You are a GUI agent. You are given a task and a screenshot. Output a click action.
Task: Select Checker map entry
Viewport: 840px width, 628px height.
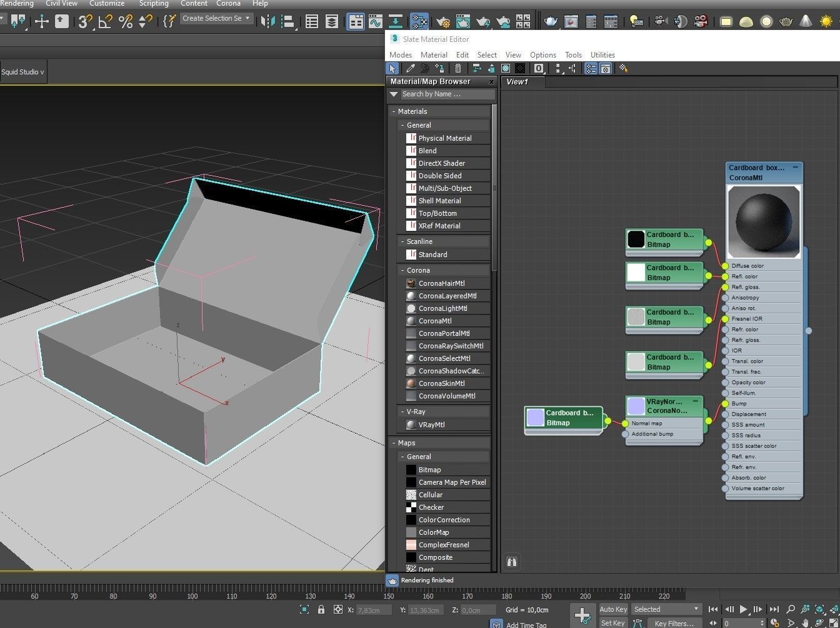point(431,507)
